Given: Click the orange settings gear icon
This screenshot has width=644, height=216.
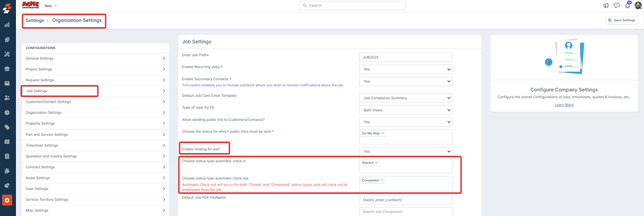Looking at the screenshot, I should (7, 200).
